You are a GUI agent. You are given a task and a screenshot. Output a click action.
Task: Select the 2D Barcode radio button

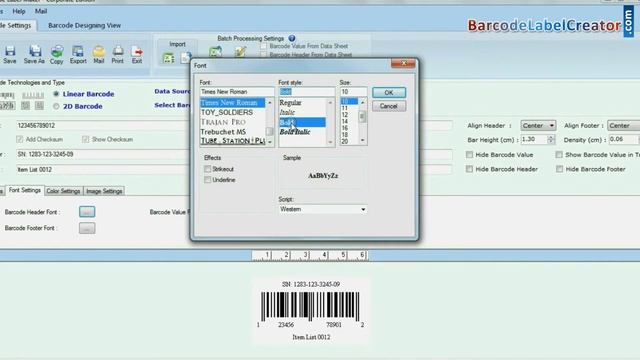tap(56, 106)
